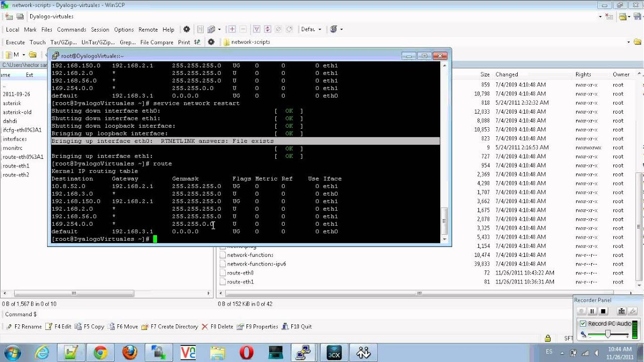
Task: Sort the remote panel by the Changed column
Action: (x=507, y=74)
